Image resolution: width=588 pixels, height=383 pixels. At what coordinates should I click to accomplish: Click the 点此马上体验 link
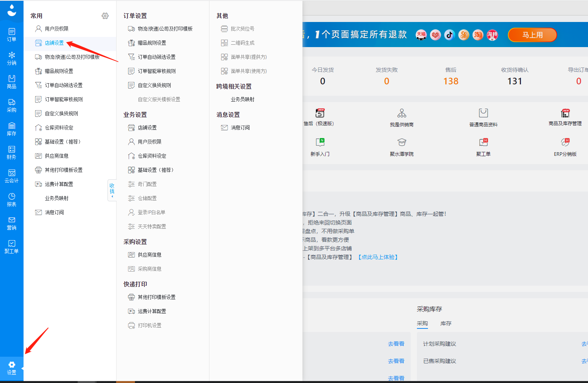pos(378,257)
